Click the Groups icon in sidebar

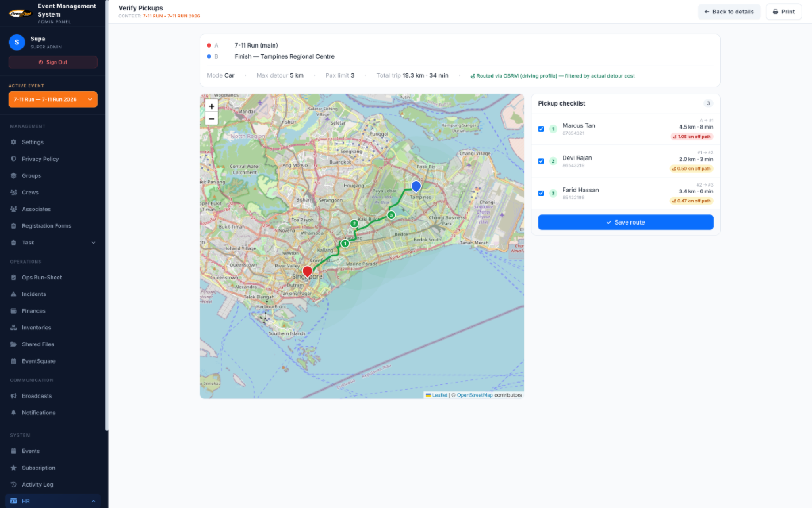tap(13, 175)
